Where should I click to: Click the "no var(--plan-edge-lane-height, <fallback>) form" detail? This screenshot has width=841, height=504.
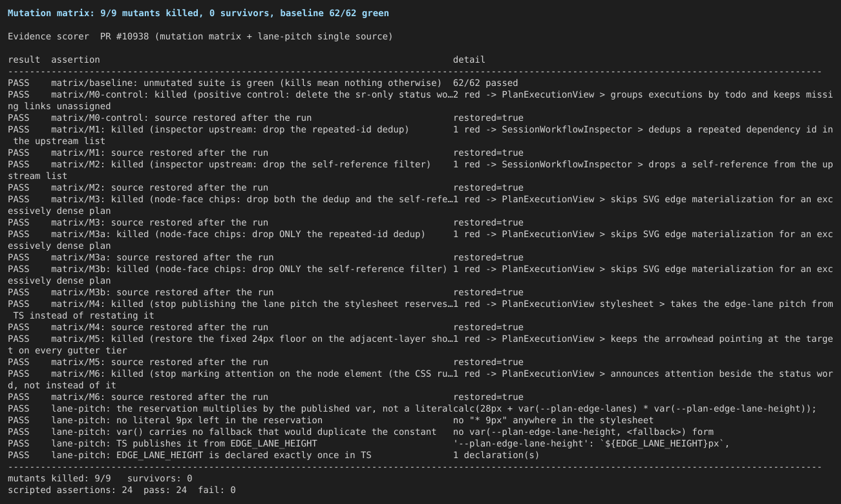pos(583,432)
